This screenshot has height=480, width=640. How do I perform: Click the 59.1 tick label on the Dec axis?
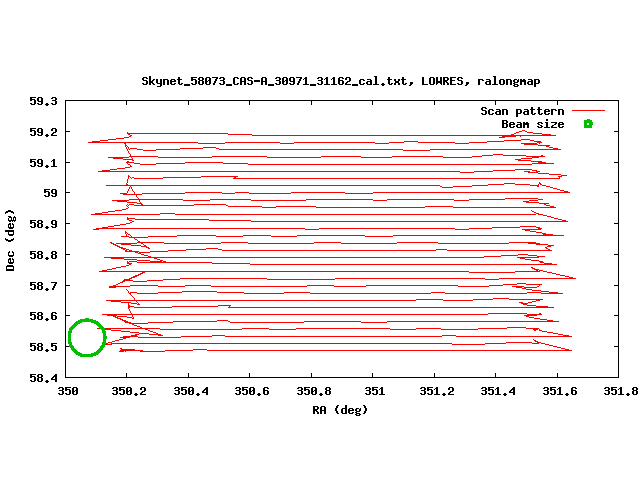coord(43,163)
